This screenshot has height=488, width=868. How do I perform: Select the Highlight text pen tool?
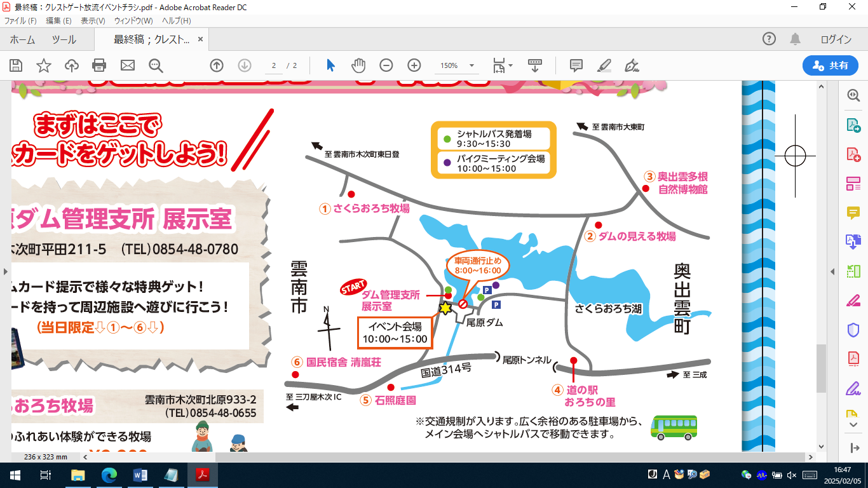coord(604,65)
